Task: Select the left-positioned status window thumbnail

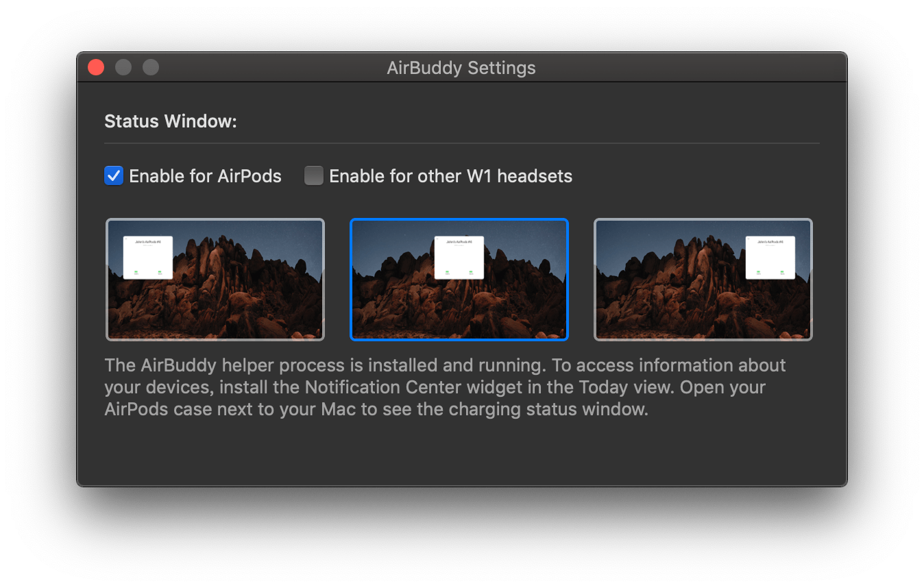Action: click(215, 279)
